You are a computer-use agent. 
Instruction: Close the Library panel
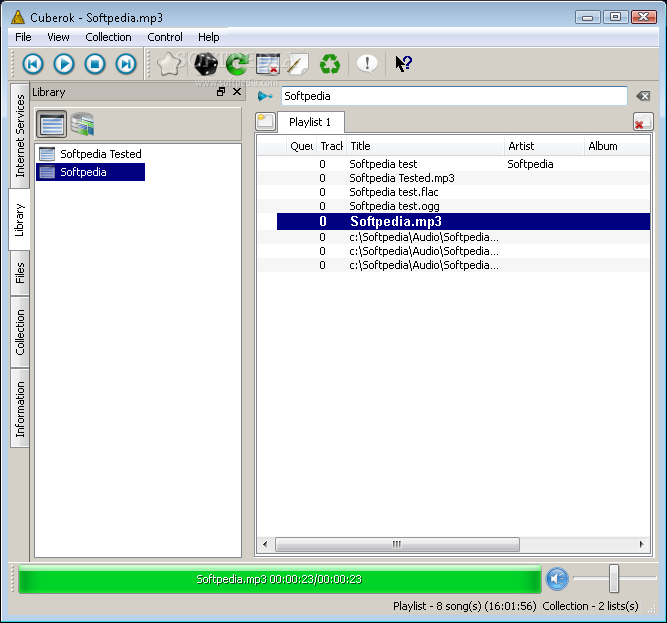(x=237, y=92)
